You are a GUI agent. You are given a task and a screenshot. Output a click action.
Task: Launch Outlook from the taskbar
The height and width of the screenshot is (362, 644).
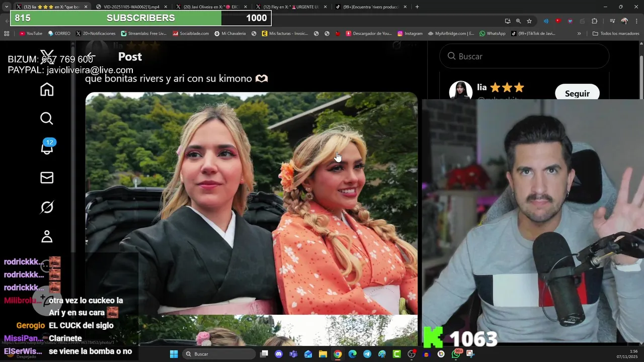(308, 354)
